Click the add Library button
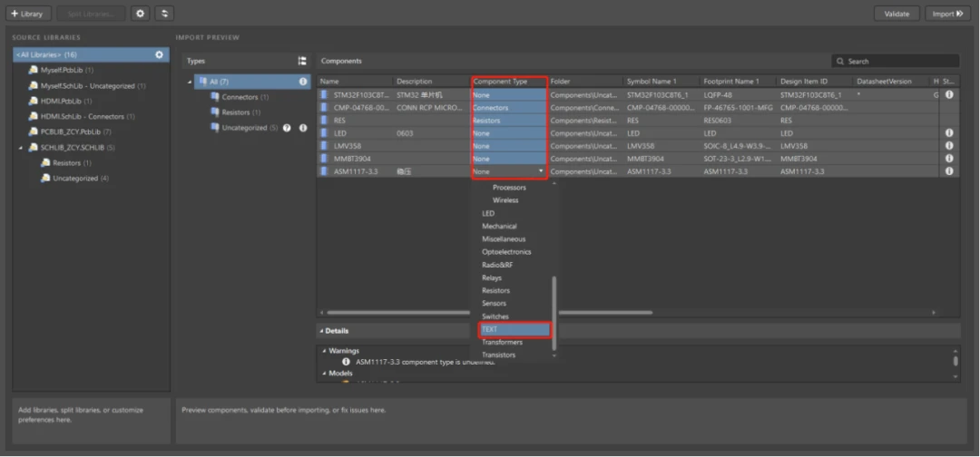 coord(27,14)
